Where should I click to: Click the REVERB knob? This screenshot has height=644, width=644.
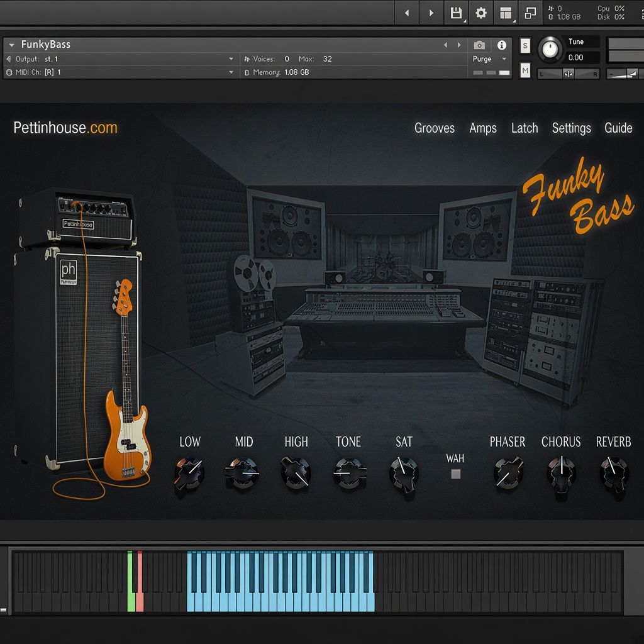click(614, 474)
